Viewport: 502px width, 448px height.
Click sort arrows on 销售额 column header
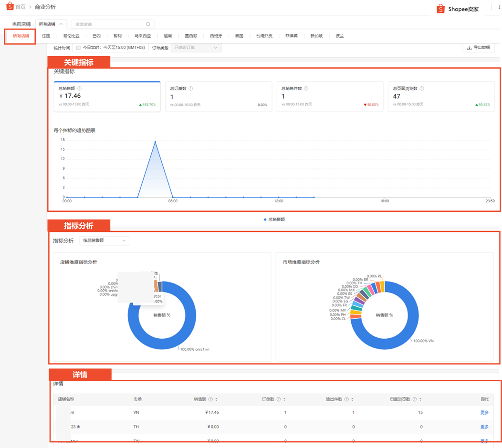[217, 399]
